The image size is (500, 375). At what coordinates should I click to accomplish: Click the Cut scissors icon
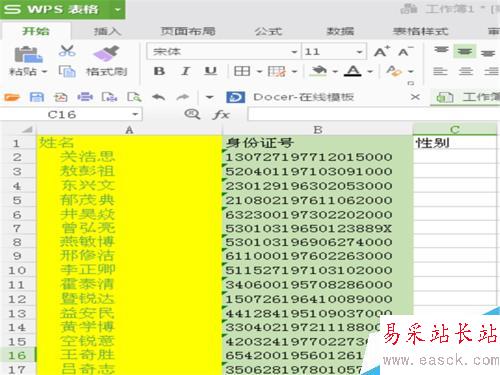coord(67,51)
